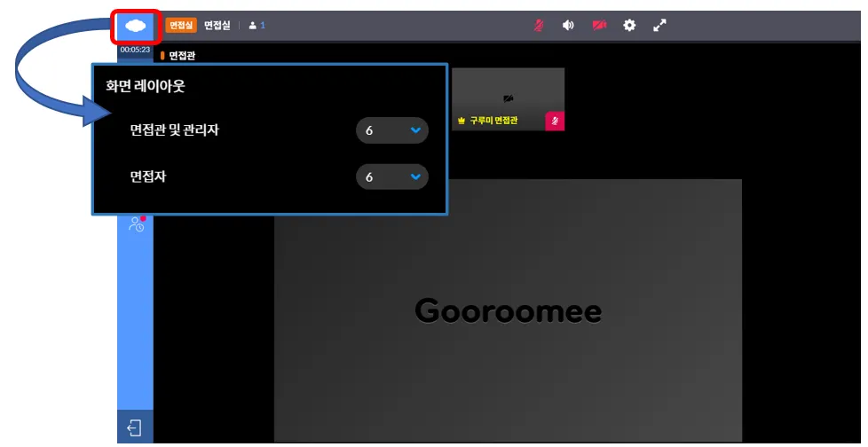868x447 pixels.
Task: Open the 면접관 및 관리자 count dropdown
Action: click(x=392, y=130)
